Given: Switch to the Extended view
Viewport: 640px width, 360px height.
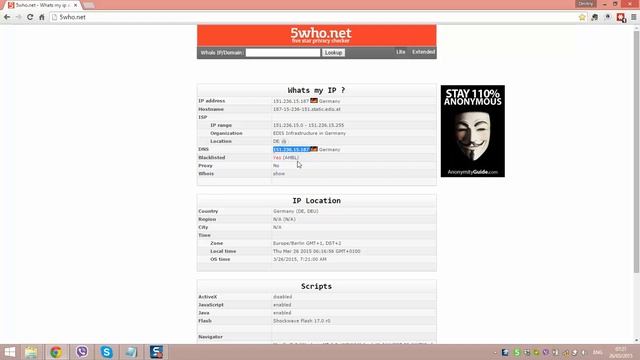Looking at the screenshot, I should click(x=423, y=52).
